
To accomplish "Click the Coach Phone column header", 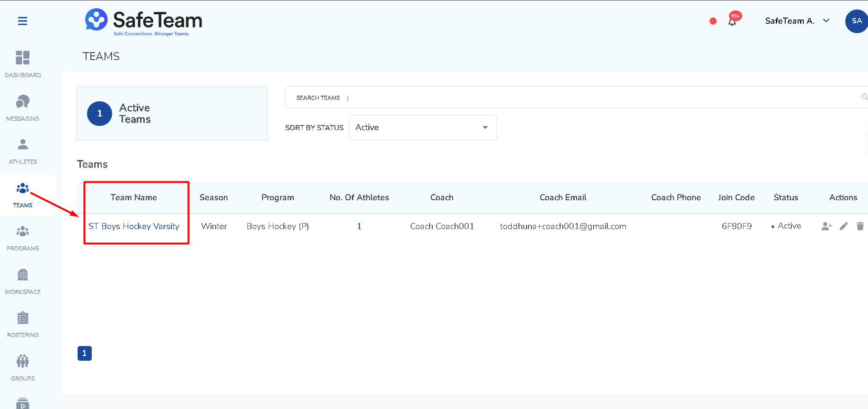I will (676, 197).
